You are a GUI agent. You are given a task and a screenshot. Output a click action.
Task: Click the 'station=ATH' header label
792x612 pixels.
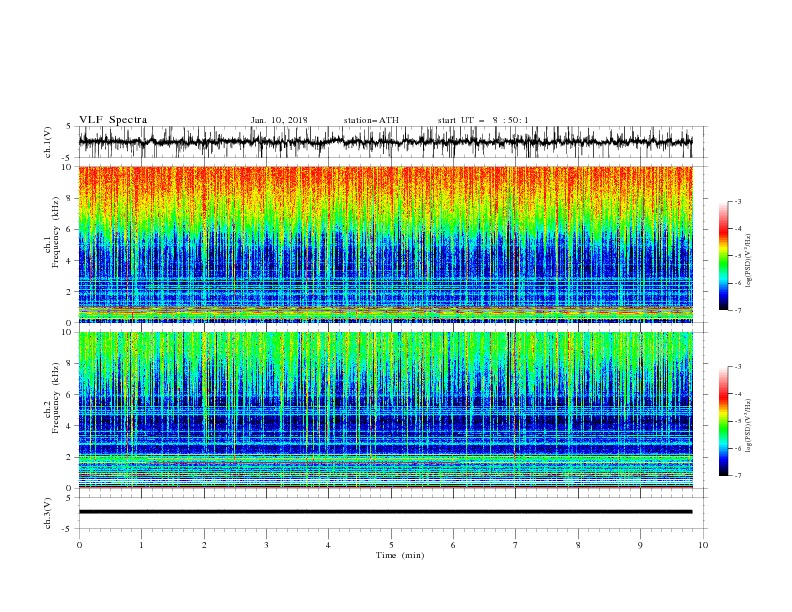pyautogui.click(x=371, y=120)
